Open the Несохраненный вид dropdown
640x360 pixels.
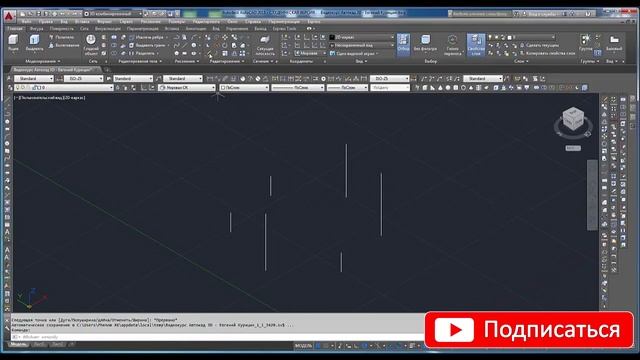point(362,45)
